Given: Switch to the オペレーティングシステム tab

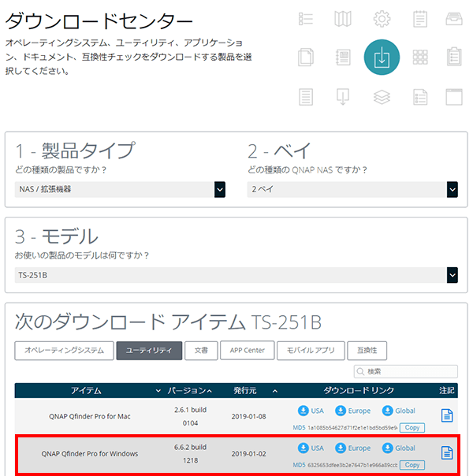Looking at the screenshot, I should (x=64, y=351).
